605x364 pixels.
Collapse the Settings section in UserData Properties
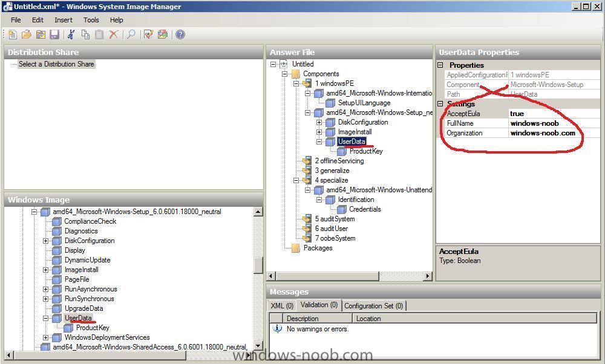click(440, 104)
